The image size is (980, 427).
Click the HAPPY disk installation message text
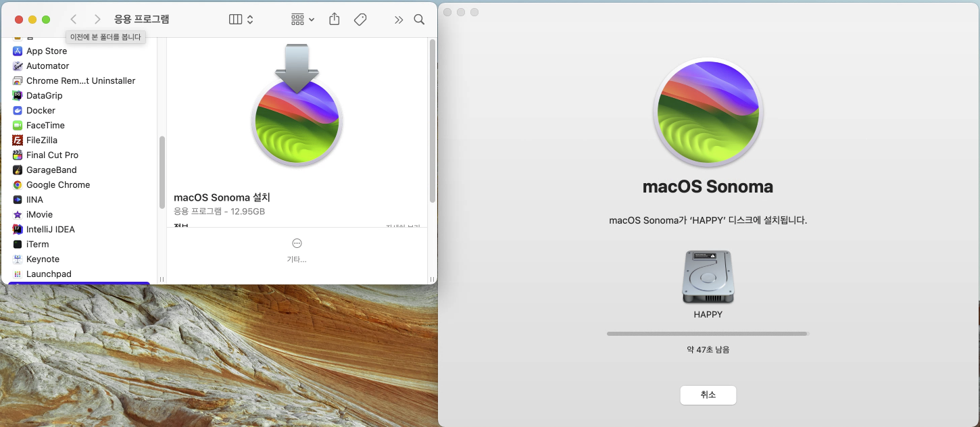(x=708, y=220)
